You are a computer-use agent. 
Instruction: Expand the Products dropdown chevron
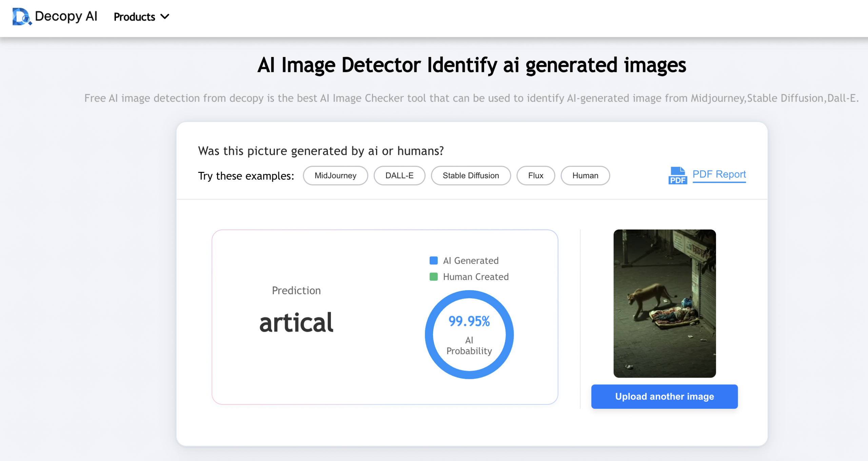(165, 17)
